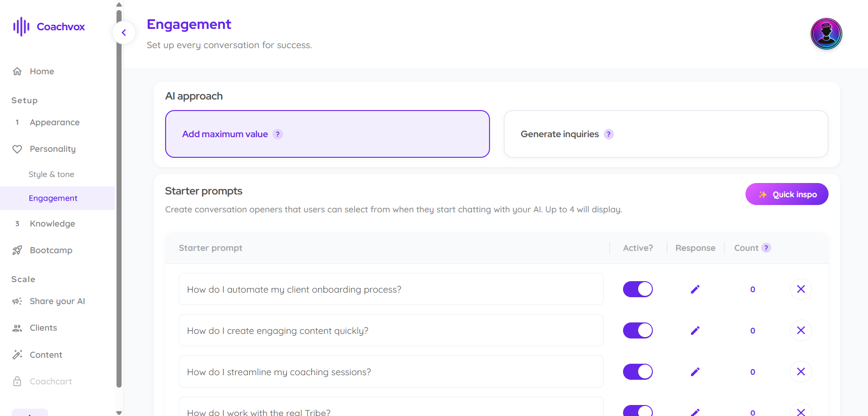The width and height of the screenshot is (868, 416).
Task: Select the Generate inquiries approach
Action: pos(666,134)
